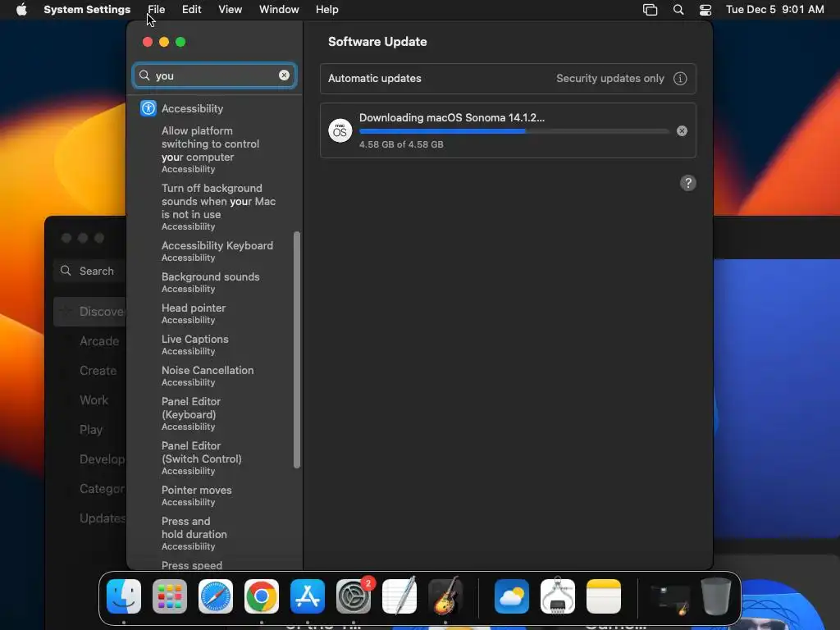The height and width of the screenshot is (630, 840).
Task: Clear the search field text
Action: [284, 75]
